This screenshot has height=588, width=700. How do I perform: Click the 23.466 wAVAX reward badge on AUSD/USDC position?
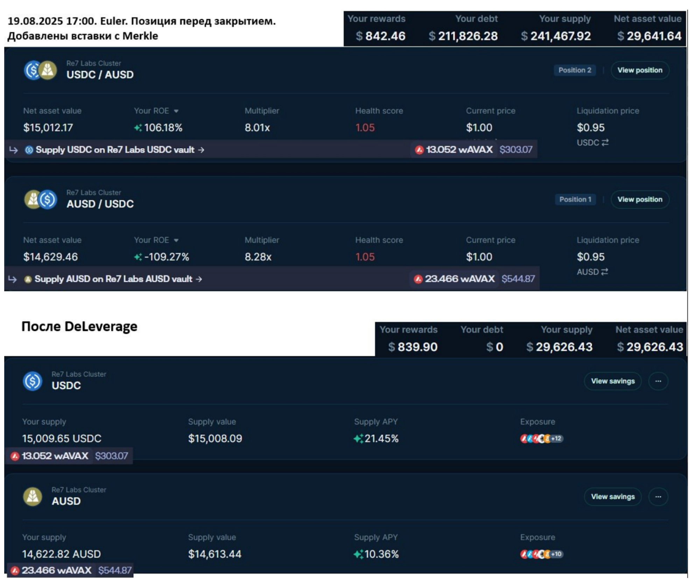(x=454, y=279)
